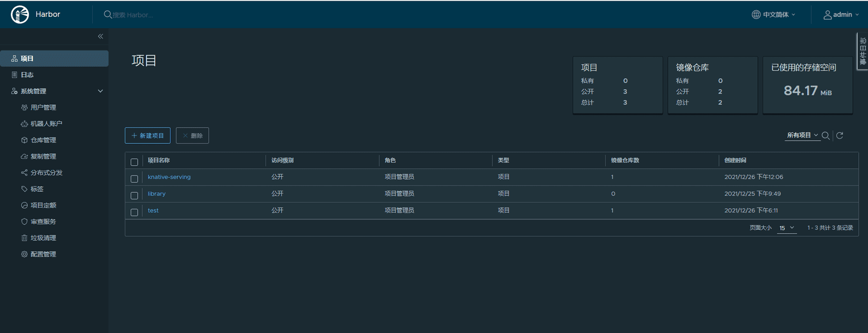Click the search magnifier icon in header

pos(108,15)
